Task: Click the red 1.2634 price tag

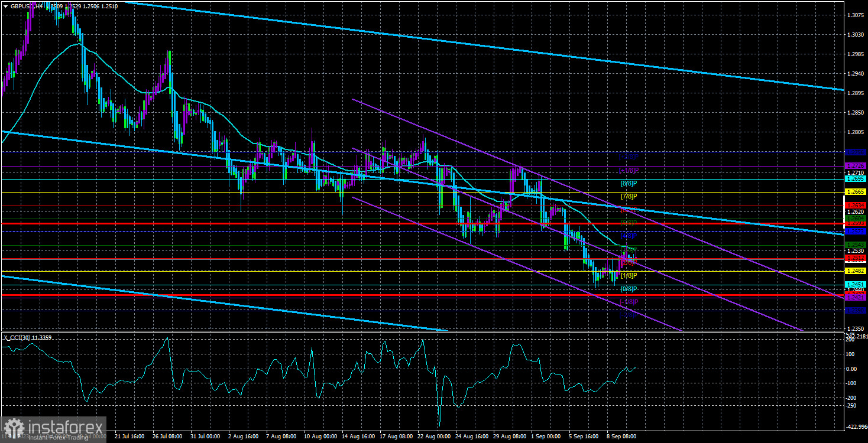Action: 856,206
